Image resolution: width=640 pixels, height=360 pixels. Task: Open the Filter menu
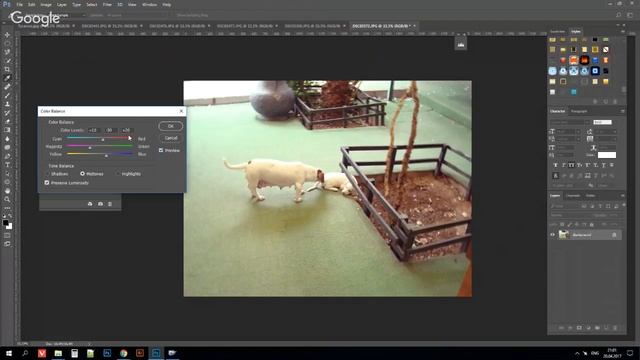pyautogui.click(x=107, y=4)
